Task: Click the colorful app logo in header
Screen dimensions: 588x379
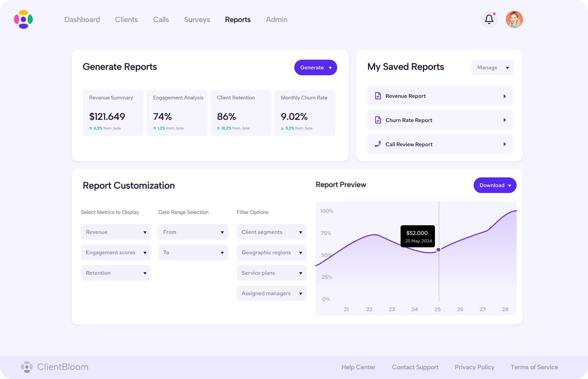Action: (x=23, y=19)
